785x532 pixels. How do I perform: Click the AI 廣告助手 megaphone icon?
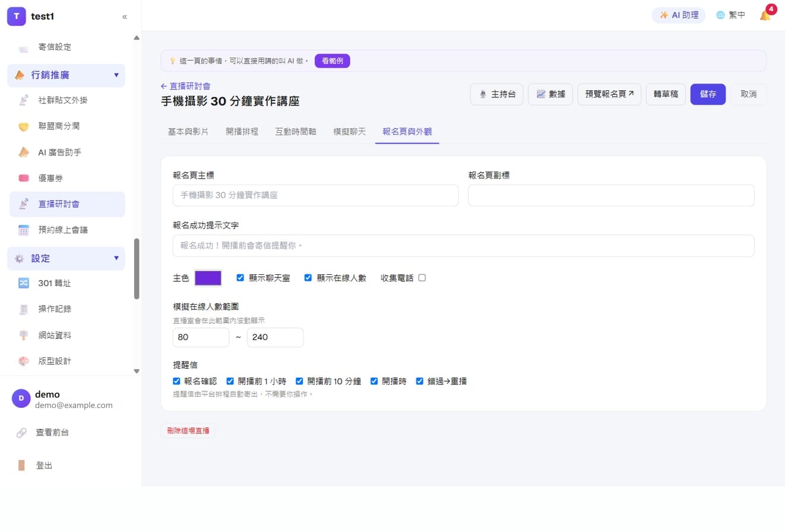point(24,153)
